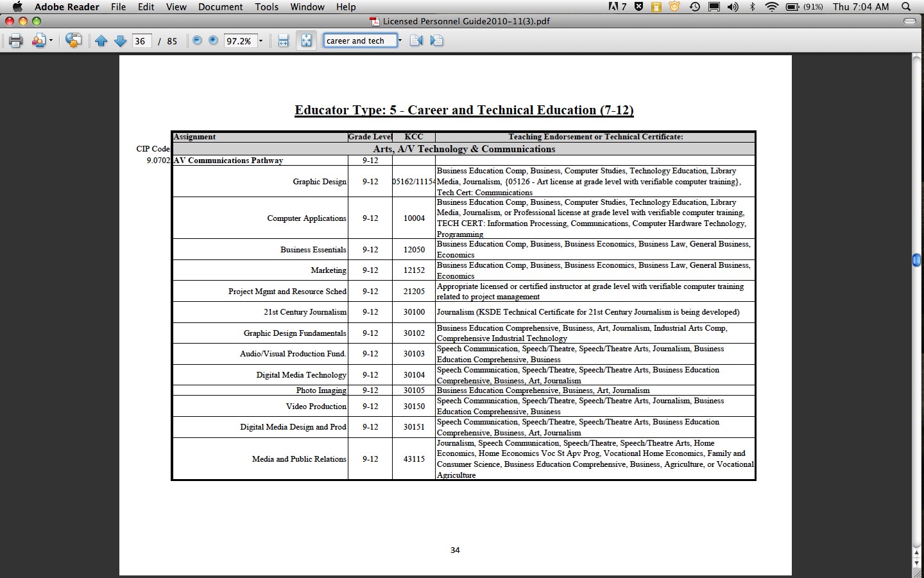Open the collaborate/share people icon
Screen dimensions: 924x578
click(39, 41)
